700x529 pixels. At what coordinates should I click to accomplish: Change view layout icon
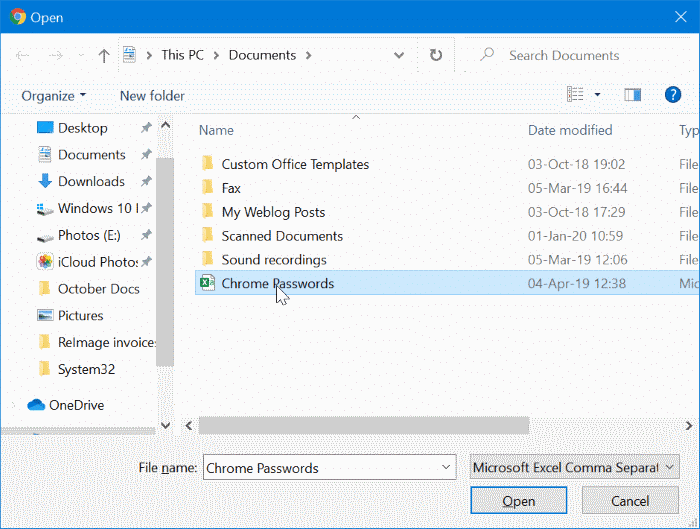[x=575, y=94]
